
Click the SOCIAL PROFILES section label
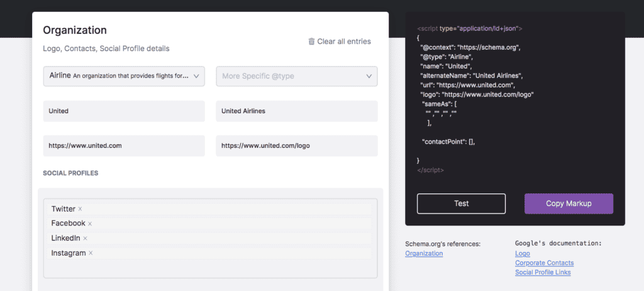[70, 173]
